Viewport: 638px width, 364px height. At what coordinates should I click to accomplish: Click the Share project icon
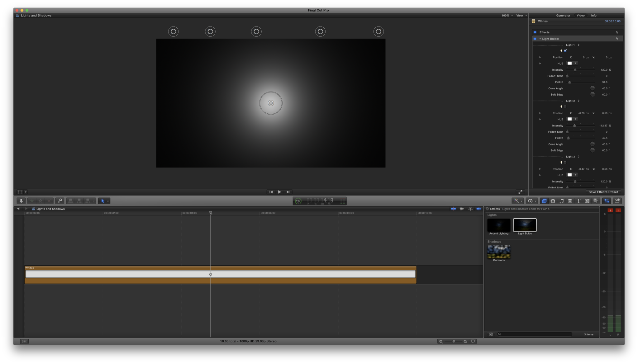pyautogui.click(x=617, y=201)
